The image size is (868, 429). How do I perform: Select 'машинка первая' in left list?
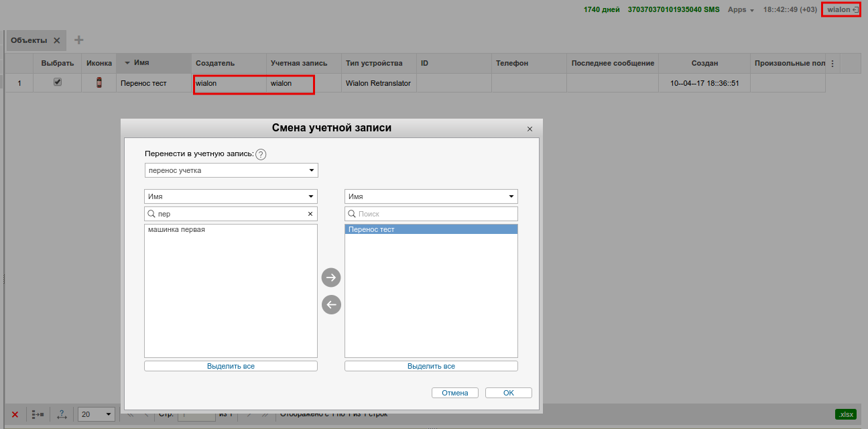pyautogui.click(x=176, y=229)
